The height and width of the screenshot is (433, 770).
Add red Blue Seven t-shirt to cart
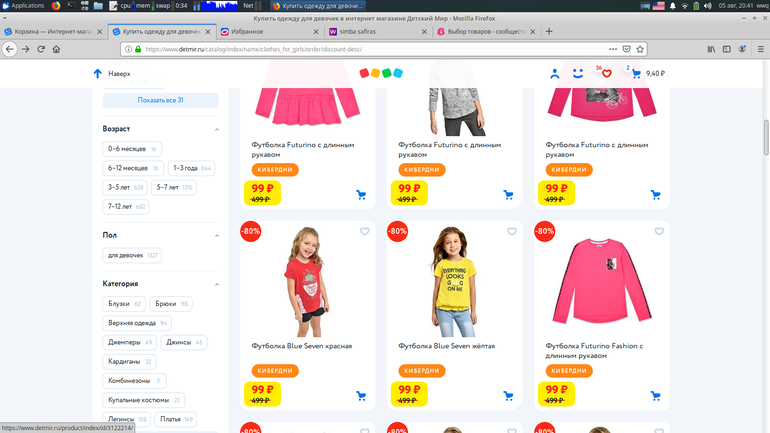point(361,395)
